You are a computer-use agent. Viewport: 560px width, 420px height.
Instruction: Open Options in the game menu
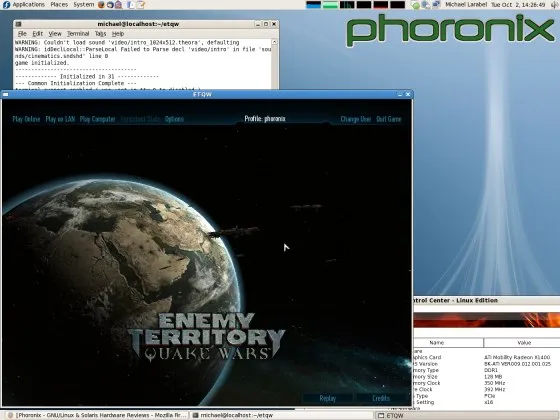point(174,119)
